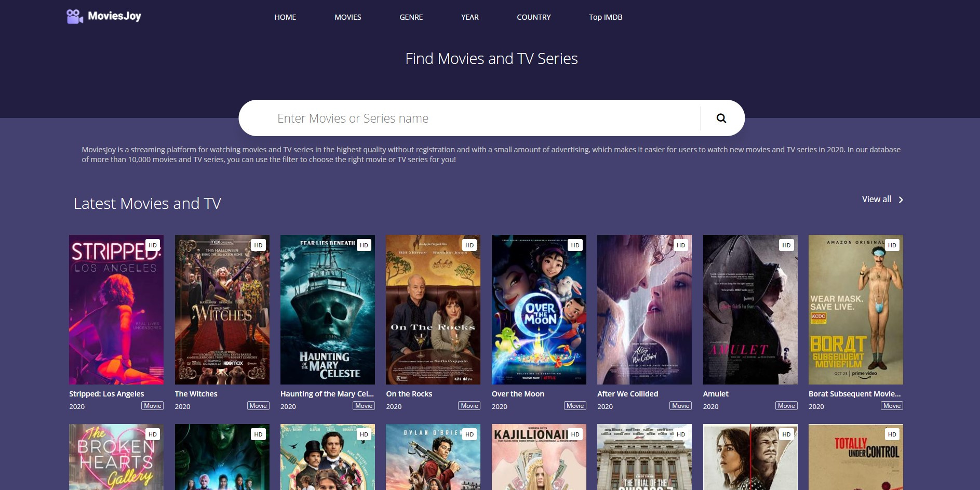980x490 pixels.
Task: Click HD badge on On the Rocks poster
Action: tap(469, 245)
